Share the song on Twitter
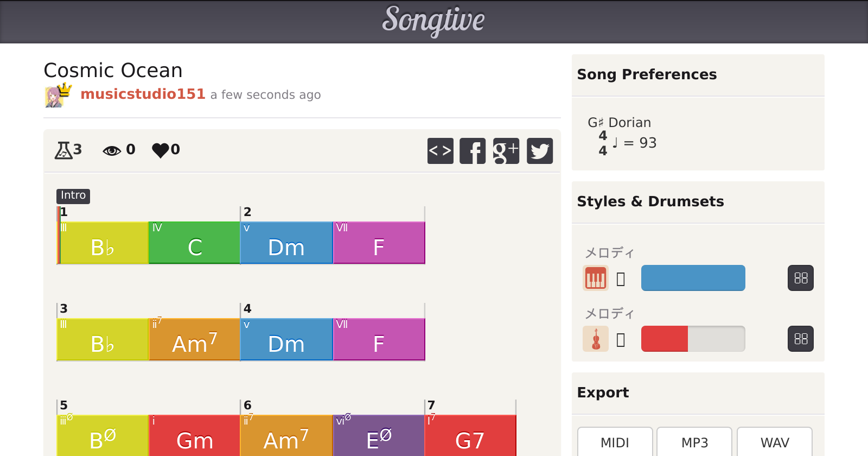The image size is (868, 456). coord(539,150)
